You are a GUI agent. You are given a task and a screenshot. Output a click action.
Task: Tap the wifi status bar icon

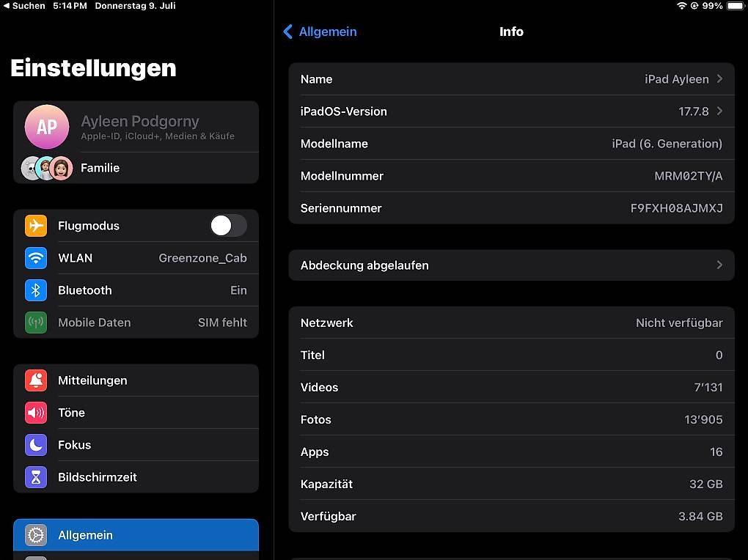tap(682, 6)
